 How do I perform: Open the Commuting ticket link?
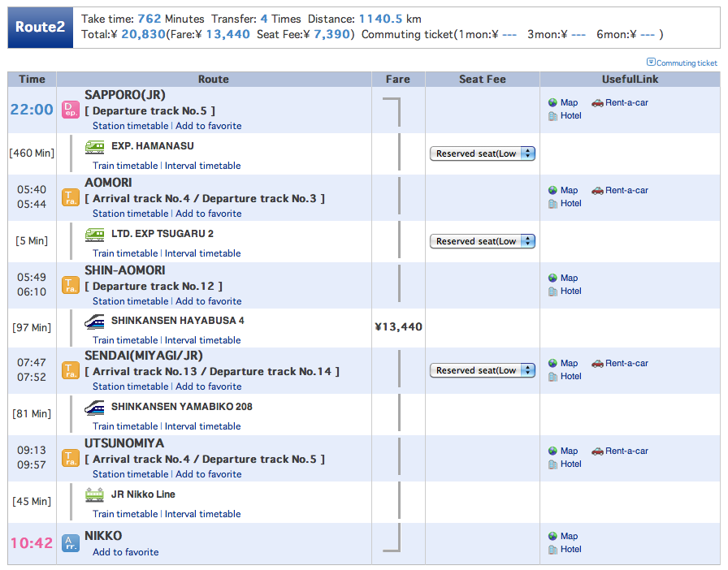[687, 63]
